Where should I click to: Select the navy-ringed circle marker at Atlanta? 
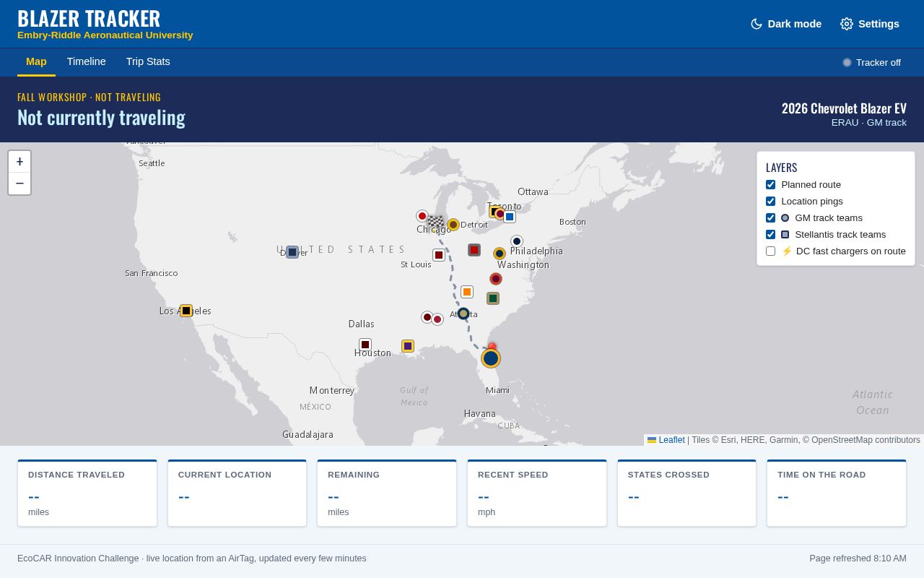[x=463, y=314]
